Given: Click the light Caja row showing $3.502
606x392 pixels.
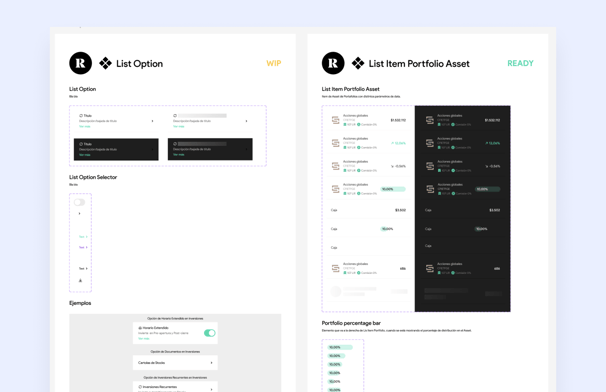Looking at the screenshot, I should [368, 210].
